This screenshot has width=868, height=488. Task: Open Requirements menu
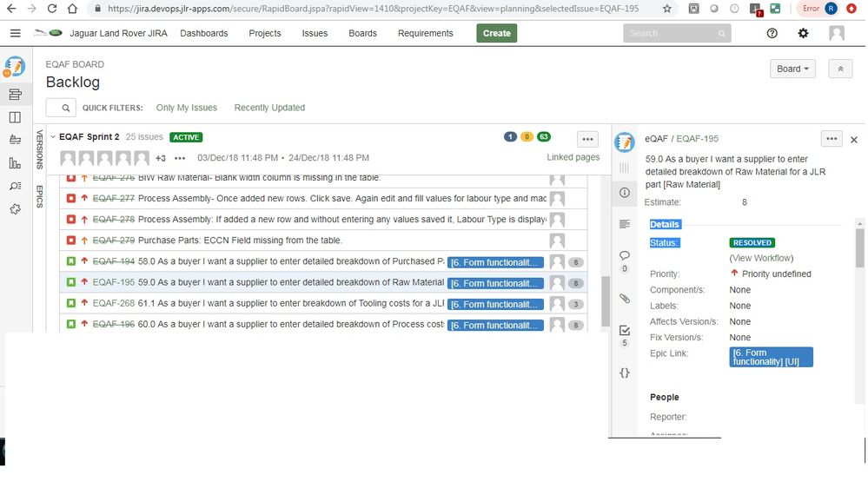[425, 33]
